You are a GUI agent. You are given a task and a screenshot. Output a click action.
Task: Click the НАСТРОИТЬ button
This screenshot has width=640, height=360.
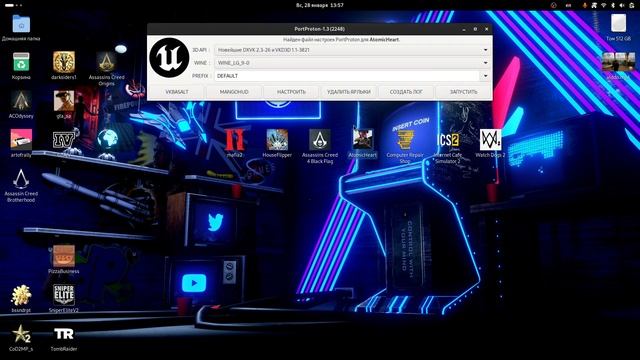click(x=291, y=92)
